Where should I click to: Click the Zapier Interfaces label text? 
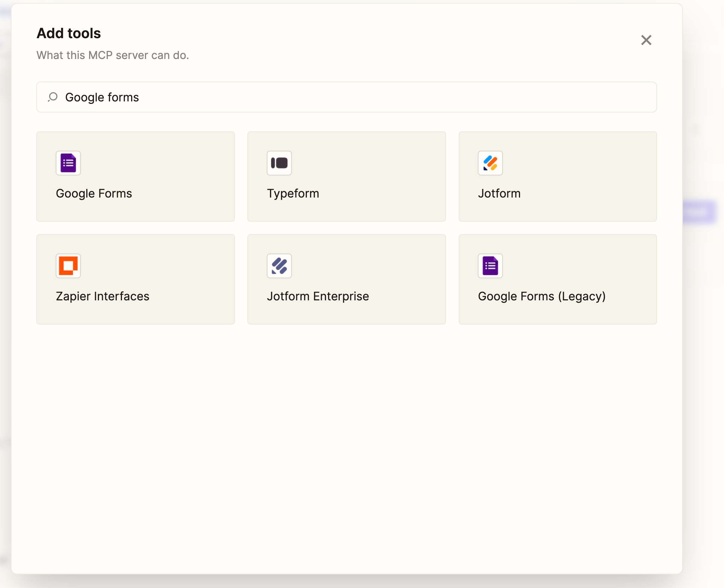(x=103, y=296)
